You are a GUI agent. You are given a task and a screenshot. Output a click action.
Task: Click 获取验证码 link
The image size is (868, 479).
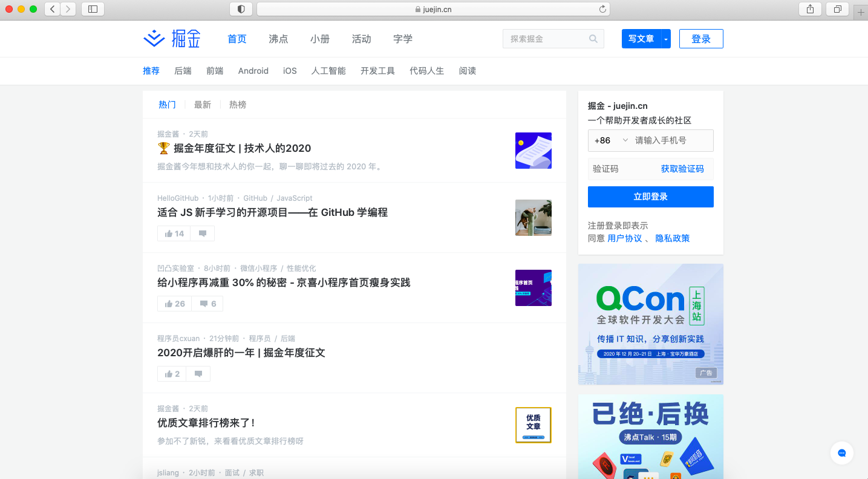point(682,169)
